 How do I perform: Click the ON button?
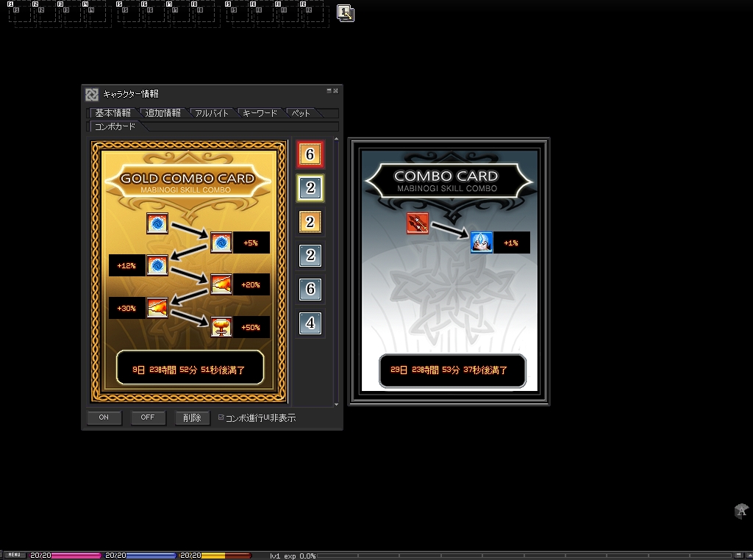104,417
